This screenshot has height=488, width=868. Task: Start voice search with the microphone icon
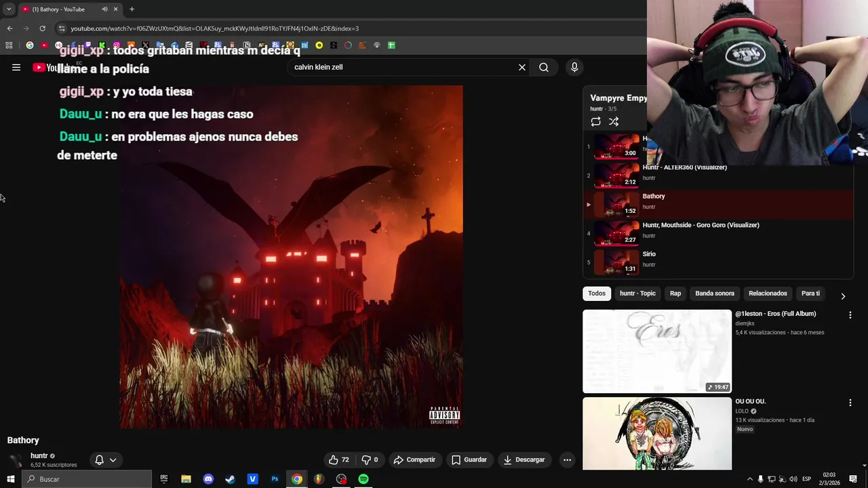pyautogui.click(x=574, y=67)
